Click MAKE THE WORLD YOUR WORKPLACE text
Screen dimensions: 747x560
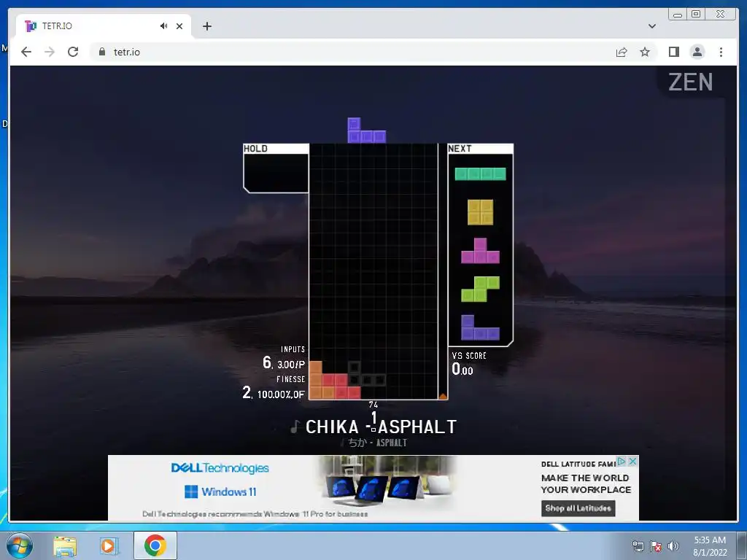click(x=586, y=483)
